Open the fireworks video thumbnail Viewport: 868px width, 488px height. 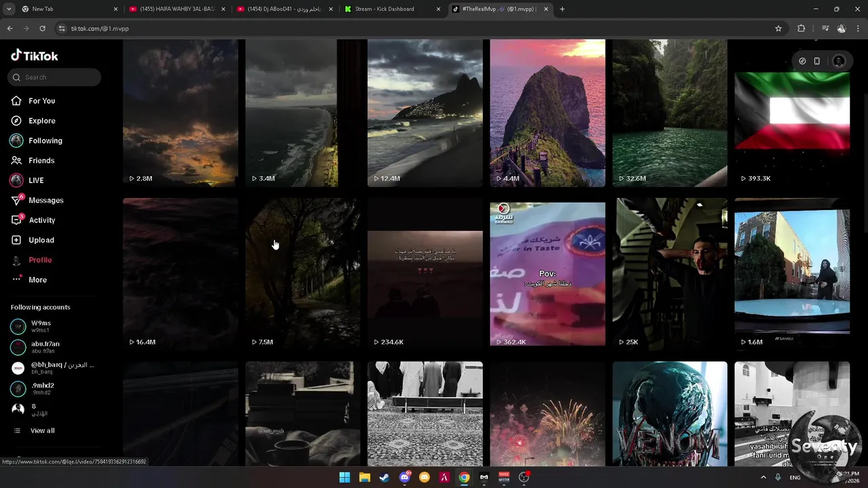click(547, 413)
